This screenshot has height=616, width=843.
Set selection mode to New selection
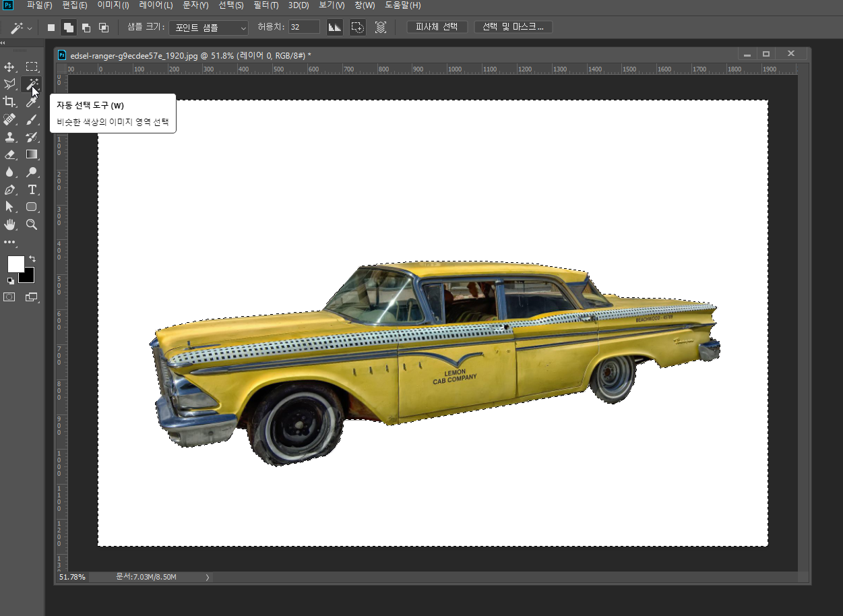coord(51,28)
